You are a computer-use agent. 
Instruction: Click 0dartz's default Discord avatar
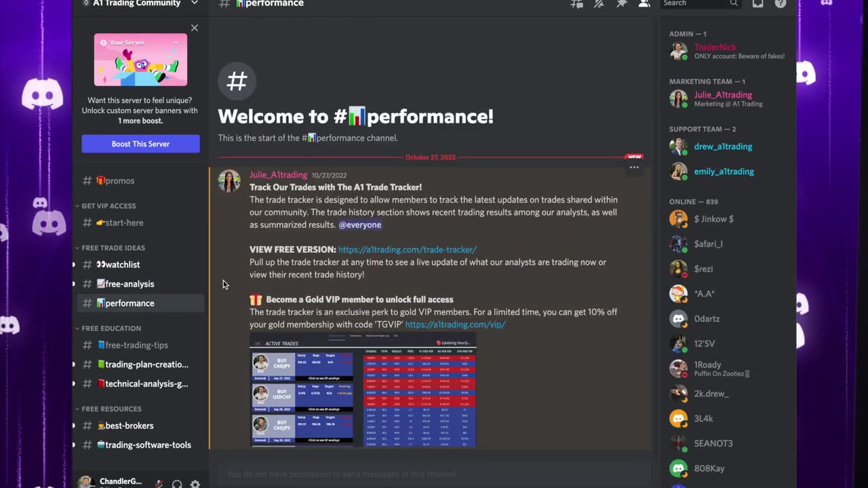678,319
